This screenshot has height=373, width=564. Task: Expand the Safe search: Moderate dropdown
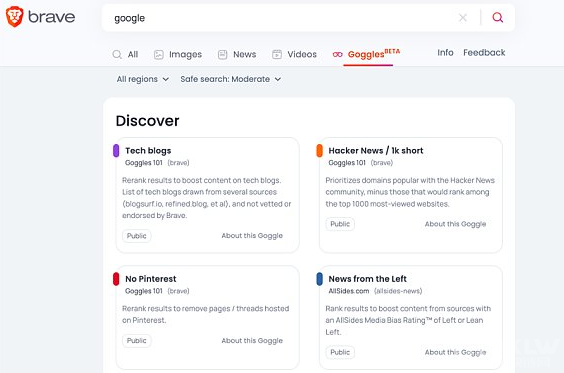pos(231,79)
